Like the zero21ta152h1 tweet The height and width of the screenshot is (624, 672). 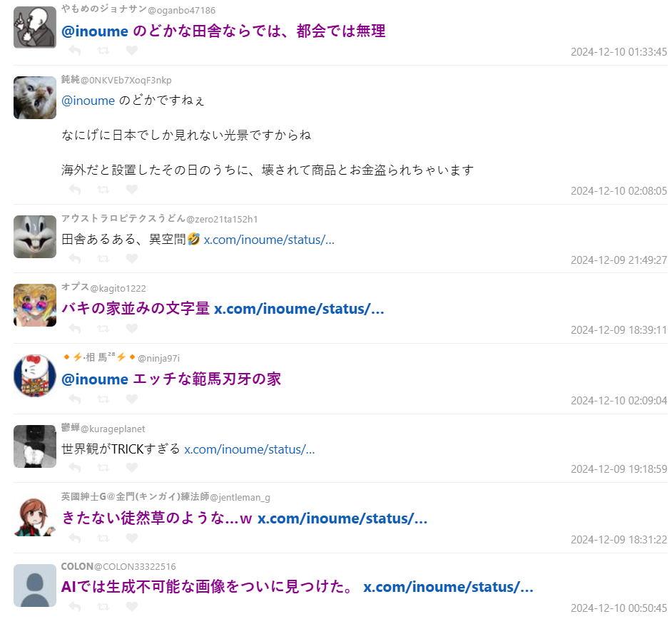[132, 258]
